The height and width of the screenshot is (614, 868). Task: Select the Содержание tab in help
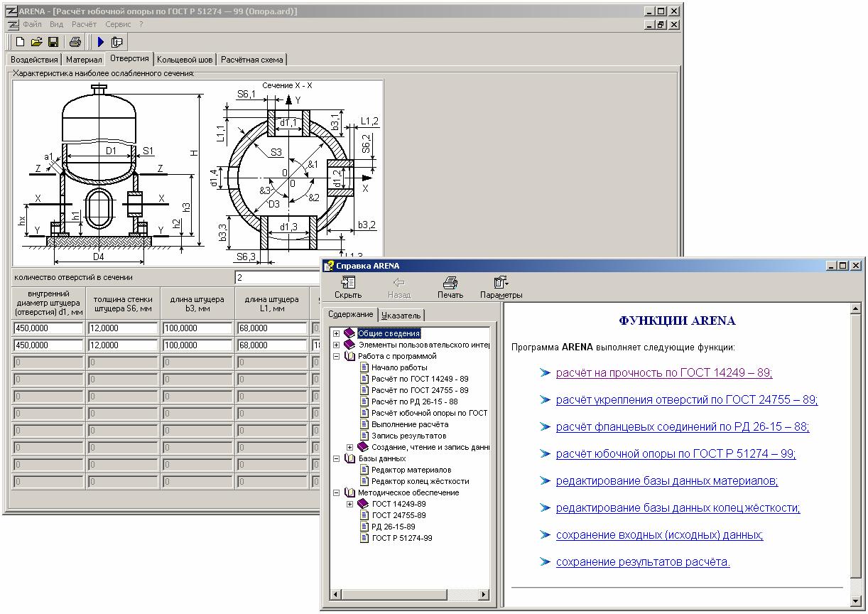[350, 314]
